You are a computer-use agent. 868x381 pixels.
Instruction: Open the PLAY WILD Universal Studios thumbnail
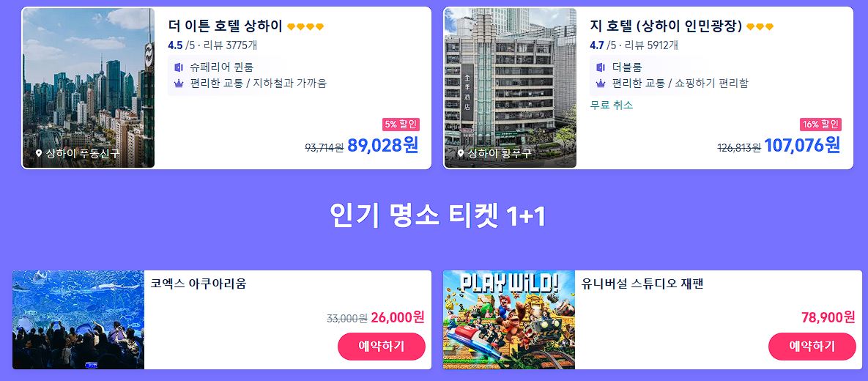point(509,319)
